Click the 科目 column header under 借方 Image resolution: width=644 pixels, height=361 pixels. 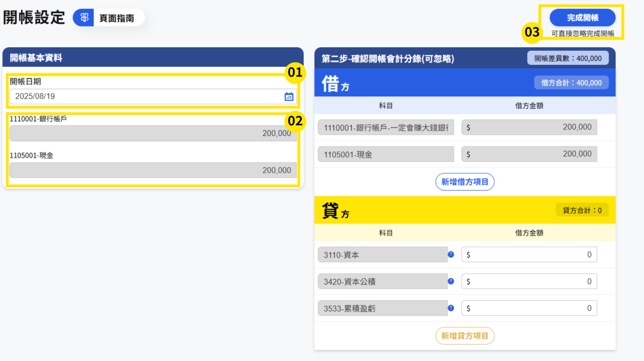386,106
